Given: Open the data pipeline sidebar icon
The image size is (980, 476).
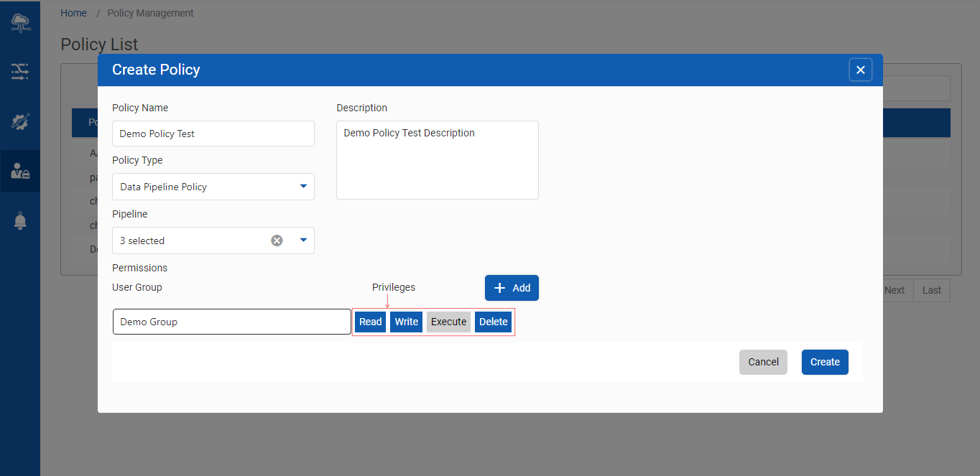Looking at the screenshot, I should coord(20,71).
